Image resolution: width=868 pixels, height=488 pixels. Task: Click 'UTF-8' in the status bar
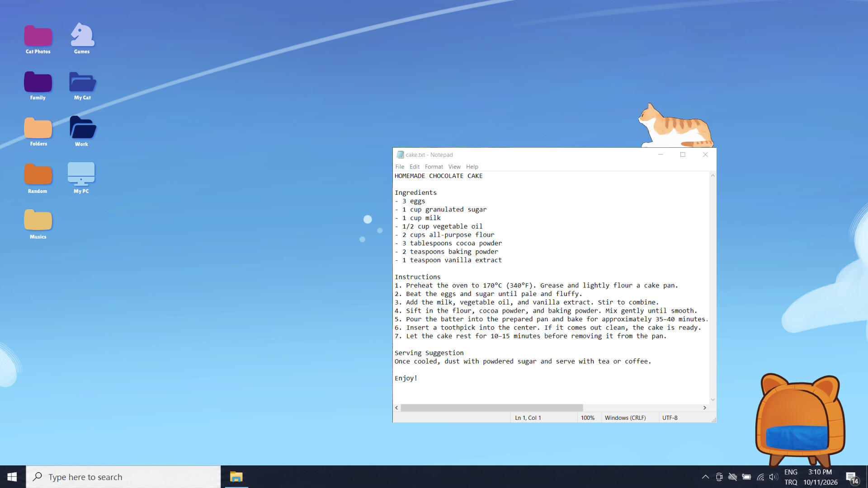[670, 418]
